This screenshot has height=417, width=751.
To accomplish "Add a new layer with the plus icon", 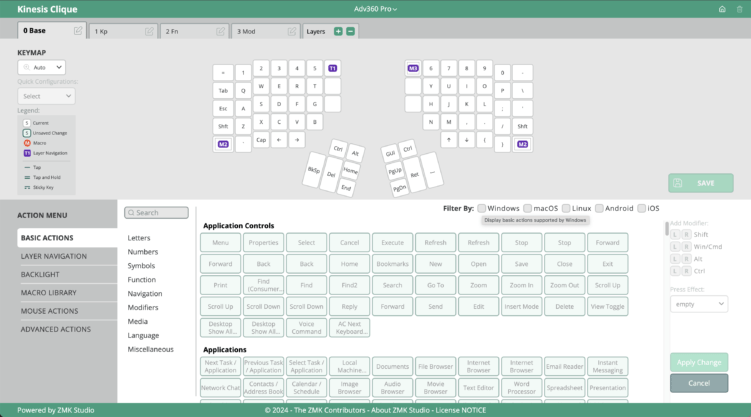I will tap(338, 31).
